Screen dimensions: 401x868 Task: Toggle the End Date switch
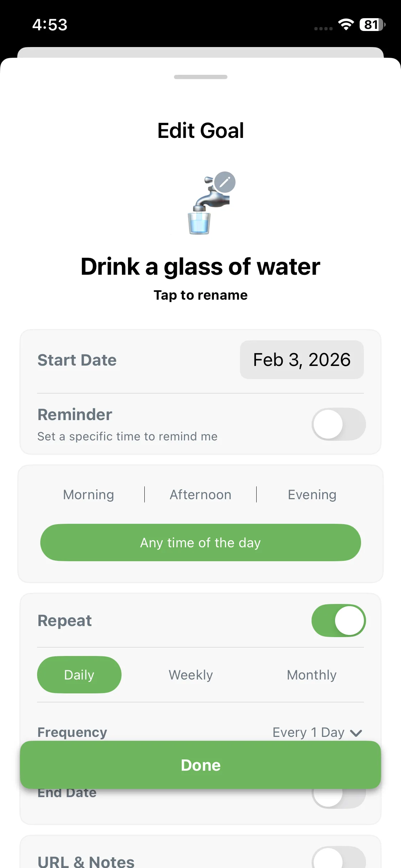pos(338,798)
